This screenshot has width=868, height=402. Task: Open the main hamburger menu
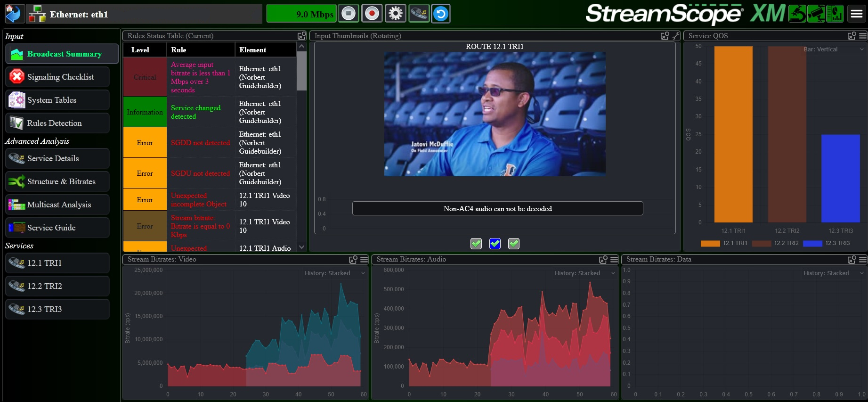(857, 14)
